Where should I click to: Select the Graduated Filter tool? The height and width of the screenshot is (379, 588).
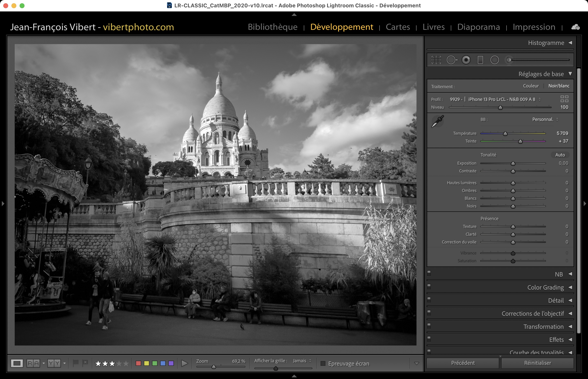coord(480,60)
